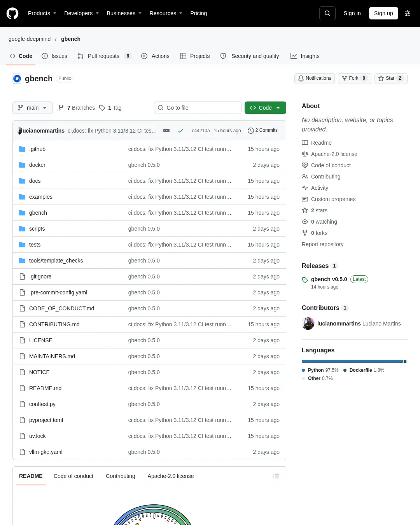
Task: Switch to the Projects tab
Action: tap(195, 56)
